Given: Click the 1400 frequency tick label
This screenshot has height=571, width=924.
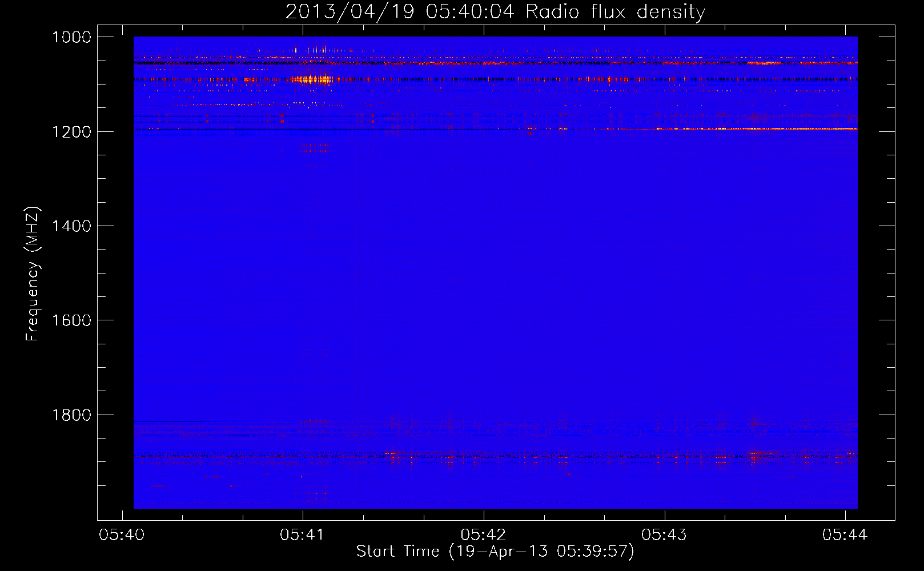Looking at the screenshot, I should (x=71, y=226).
